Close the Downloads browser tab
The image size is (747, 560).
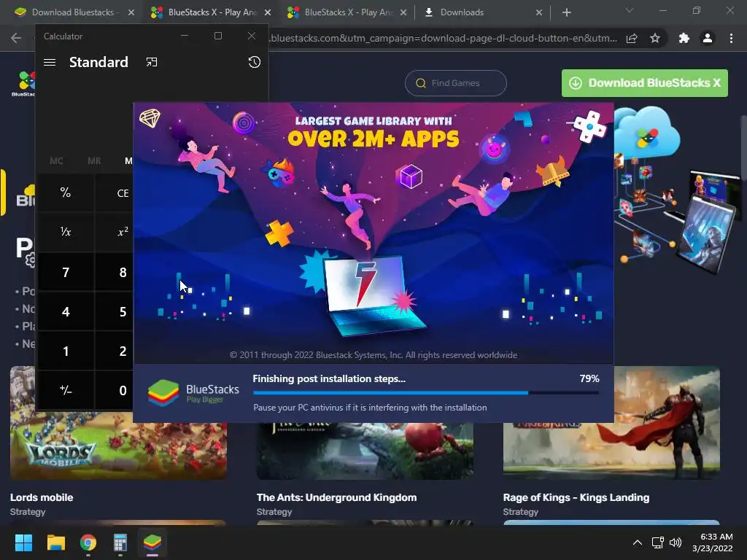click(539, 12)
